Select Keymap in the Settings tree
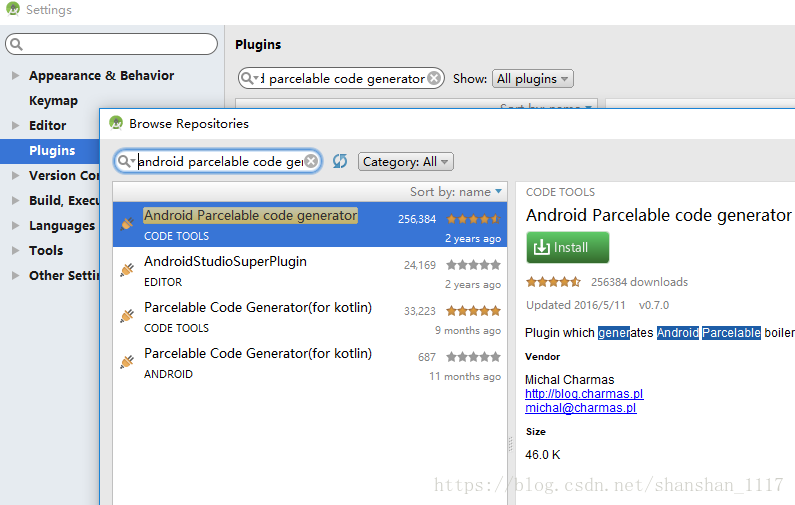Viewport: 795px width, 505px height. coord(53,100)
